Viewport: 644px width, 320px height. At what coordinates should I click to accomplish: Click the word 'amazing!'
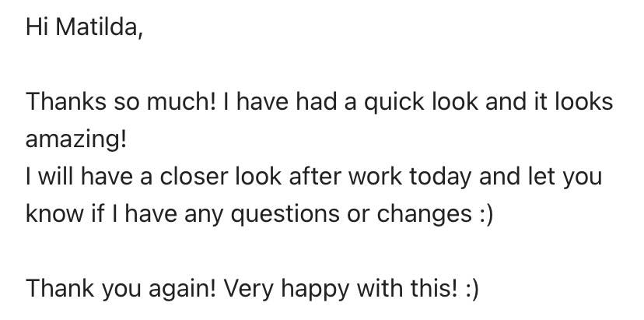pyautogui.click(x=74, y=141)
